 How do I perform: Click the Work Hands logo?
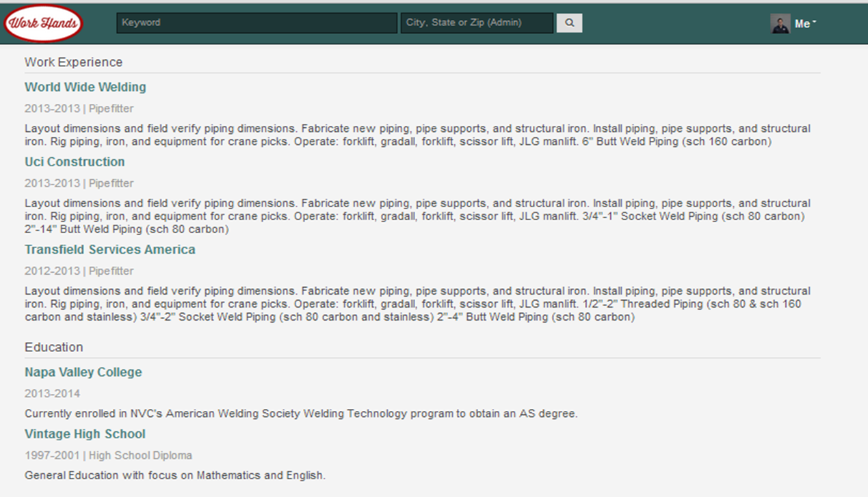[43, 23]
